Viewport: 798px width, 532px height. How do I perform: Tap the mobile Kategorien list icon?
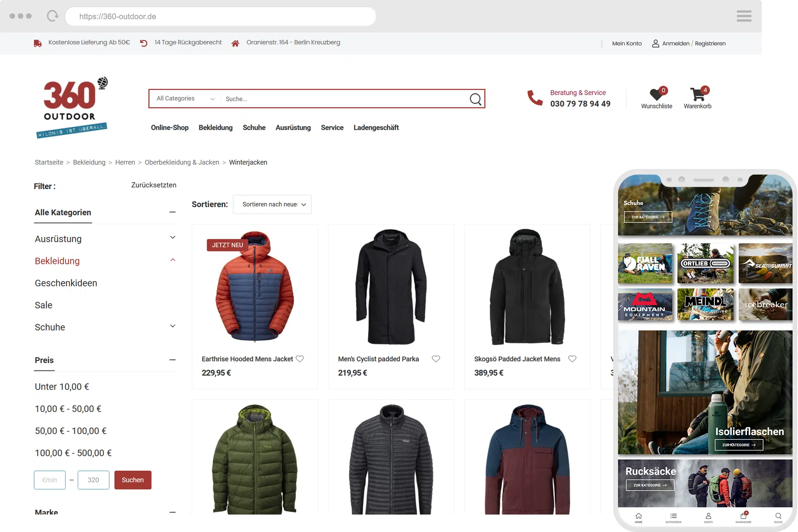[673, 516]
